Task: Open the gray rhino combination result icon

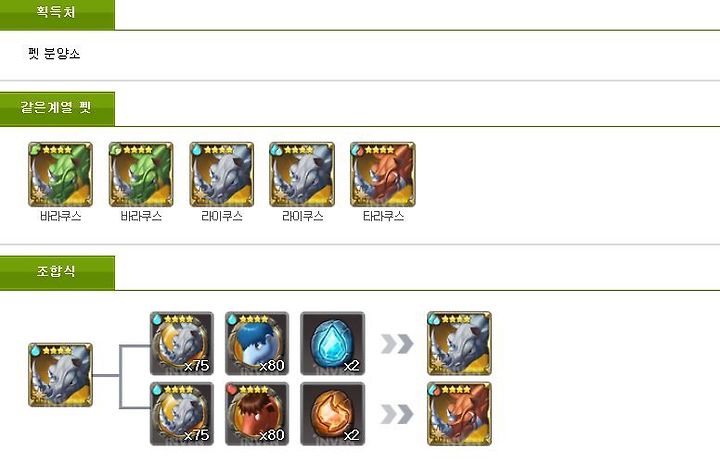Action: [x=459, y=344]
